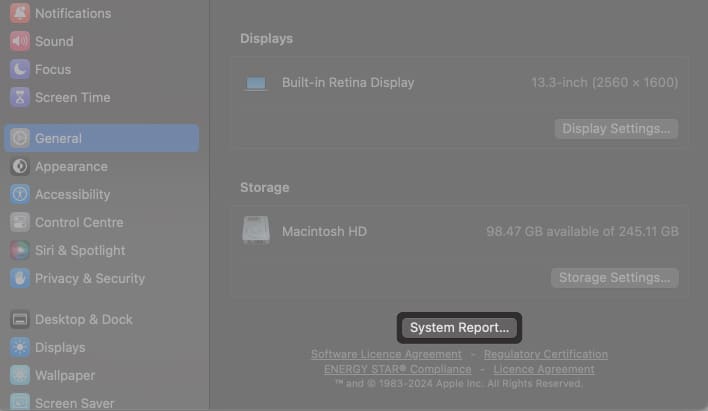Click the 98.47 GB available of 245.11 GB text

(x=582, y=231)
